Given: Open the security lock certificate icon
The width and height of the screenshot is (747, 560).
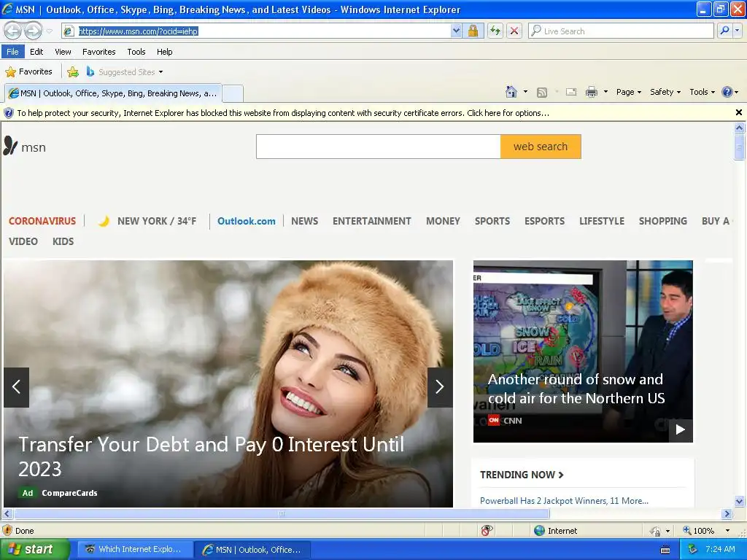Looking at the screenshot, I should pos(473,31).
